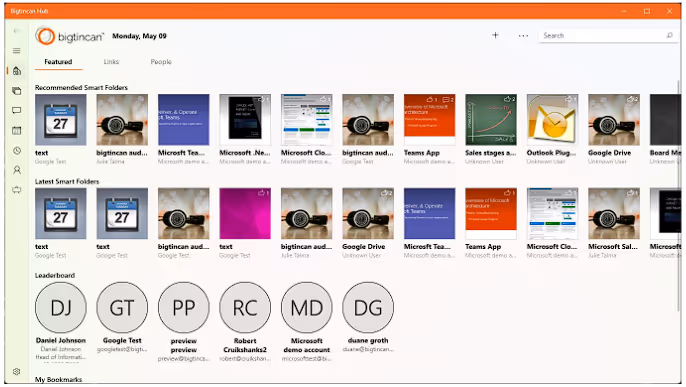Click the back arrow icon
Screen dimensions: 686x387
17,31
